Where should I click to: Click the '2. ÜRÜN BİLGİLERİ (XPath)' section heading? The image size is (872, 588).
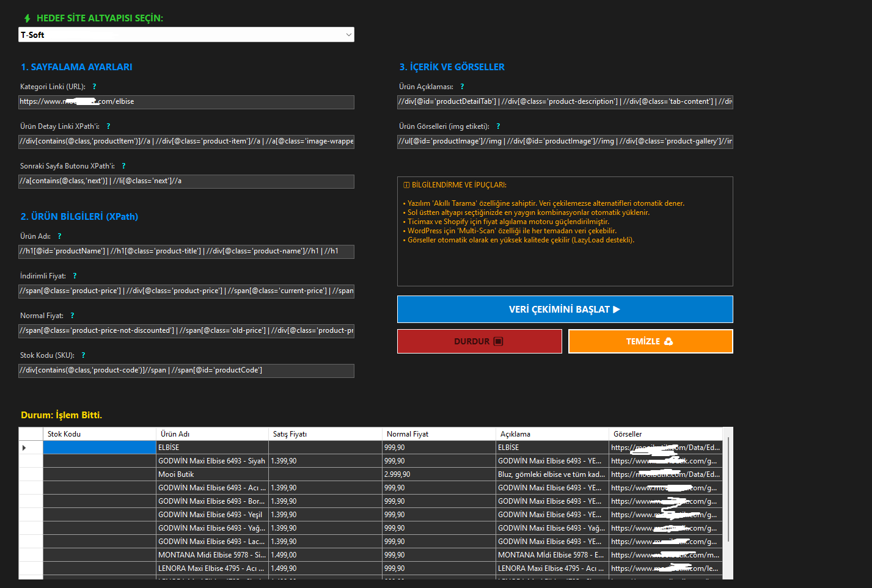pos(79,217)
